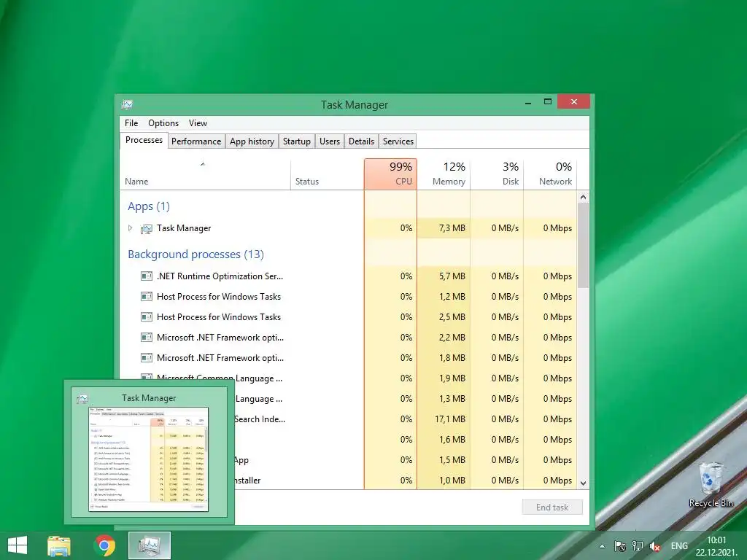Click the process list scrollbar thumb

coord(583,245)
